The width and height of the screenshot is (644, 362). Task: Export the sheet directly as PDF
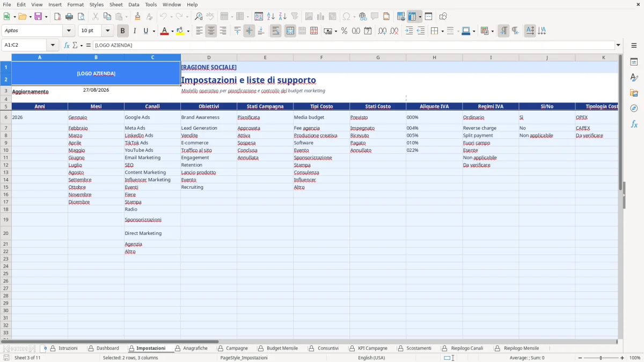tap(57, 17)
